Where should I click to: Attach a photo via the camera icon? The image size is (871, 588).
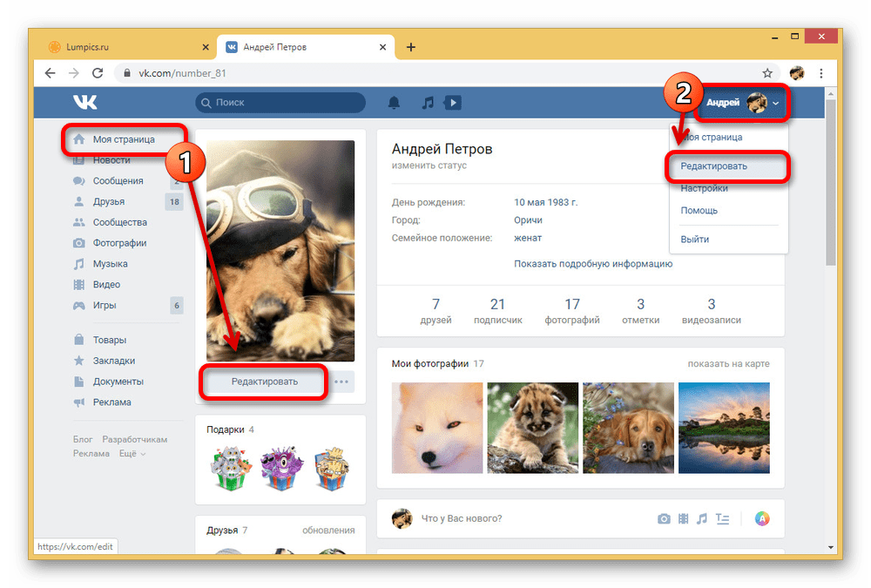point(664,518)
